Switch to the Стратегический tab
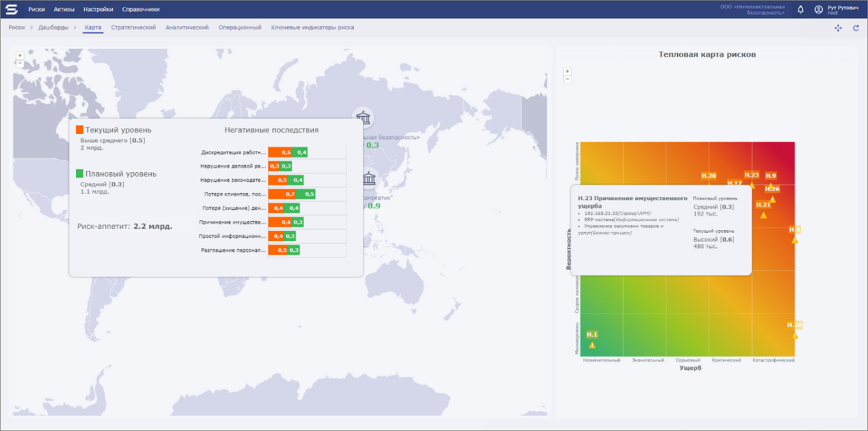 pos(133,28)
